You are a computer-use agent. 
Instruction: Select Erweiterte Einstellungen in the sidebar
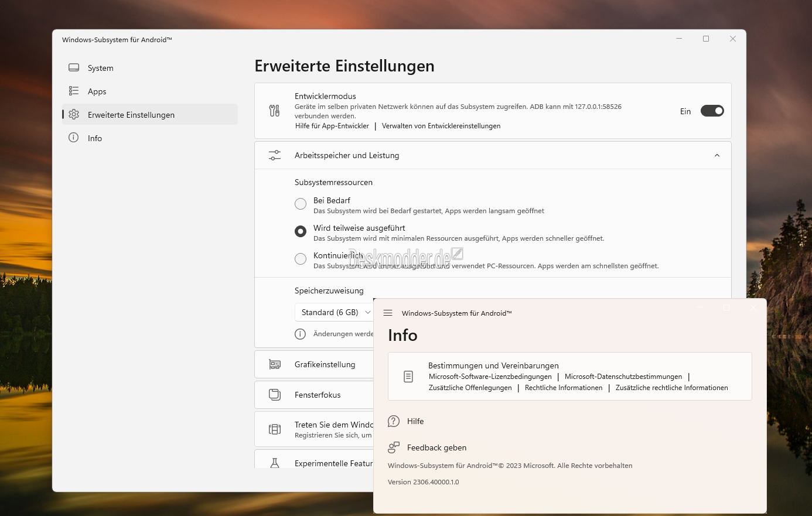point(150,115)
